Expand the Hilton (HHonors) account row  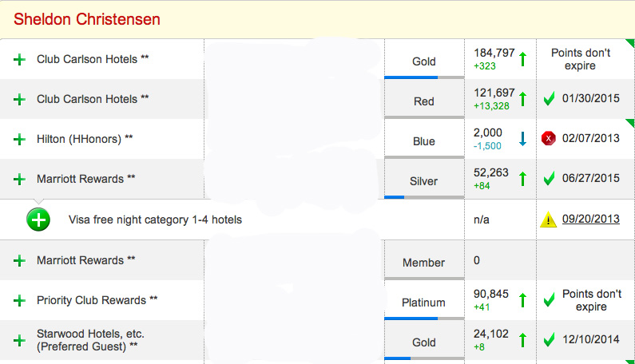[x=19, y=139]
